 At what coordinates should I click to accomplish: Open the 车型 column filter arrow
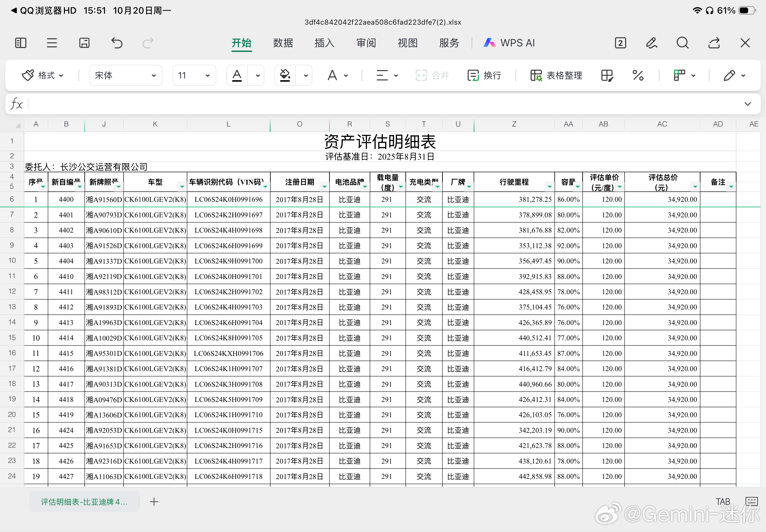tap(182, 187)
